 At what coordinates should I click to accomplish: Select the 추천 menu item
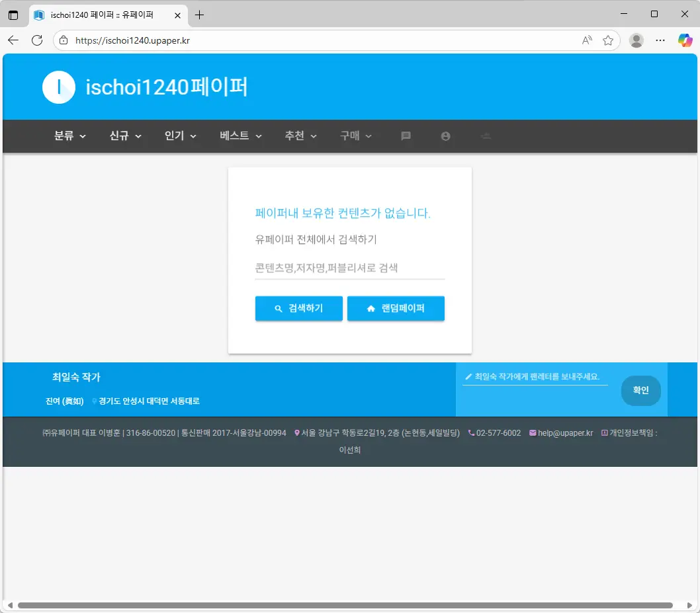click(x=301, y=136)
